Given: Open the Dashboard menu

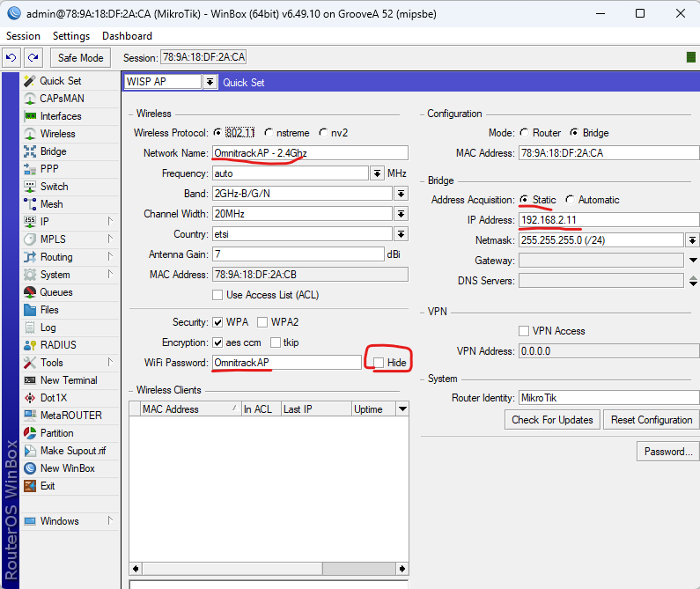Looking at the screenshot, I should click(x=127, y=36).
